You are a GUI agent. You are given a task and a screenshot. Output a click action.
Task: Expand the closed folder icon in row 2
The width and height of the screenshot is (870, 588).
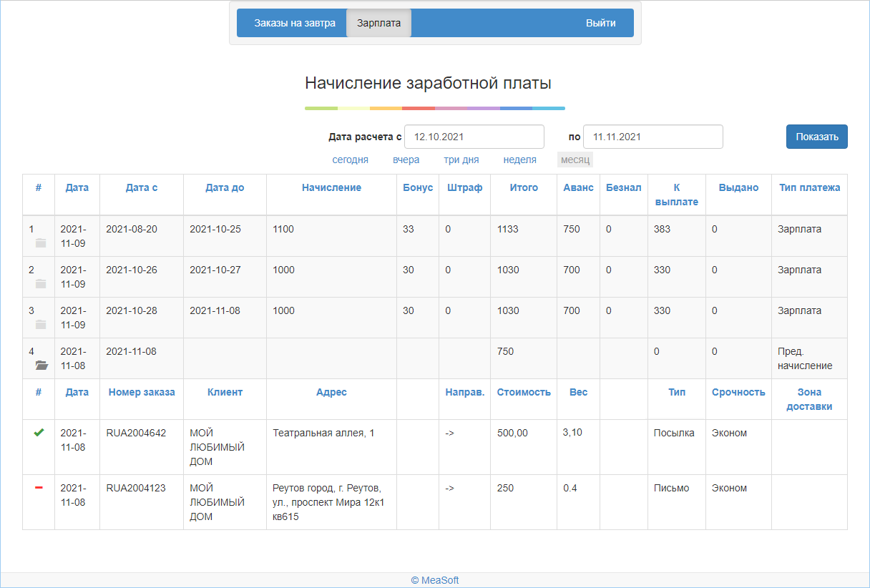coord(41,284)
